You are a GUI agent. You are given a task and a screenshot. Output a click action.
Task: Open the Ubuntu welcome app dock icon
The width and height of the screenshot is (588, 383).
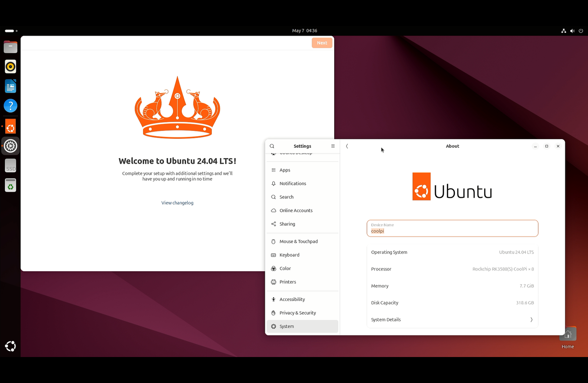(10, 126)
